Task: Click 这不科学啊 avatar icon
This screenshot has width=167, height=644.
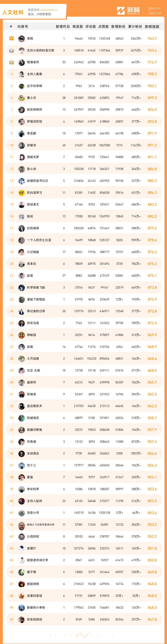Action: [x=21, y=86]
